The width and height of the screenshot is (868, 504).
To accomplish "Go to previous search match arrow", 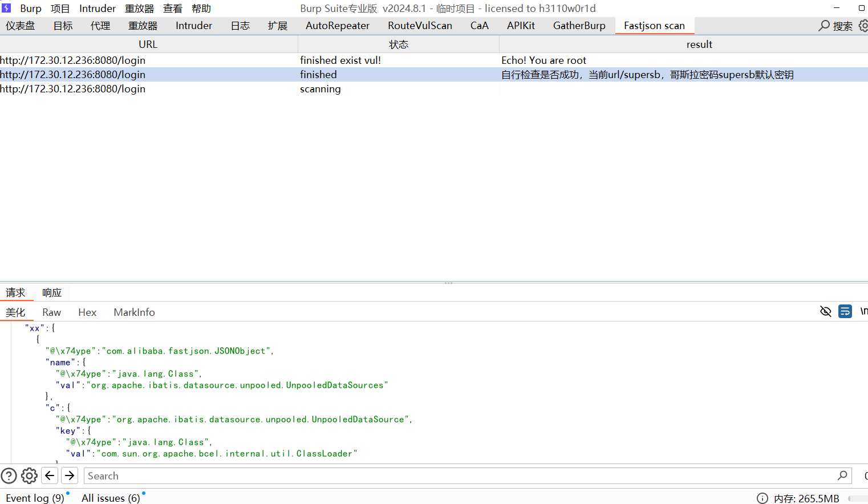I will click(x=50, y=475).
